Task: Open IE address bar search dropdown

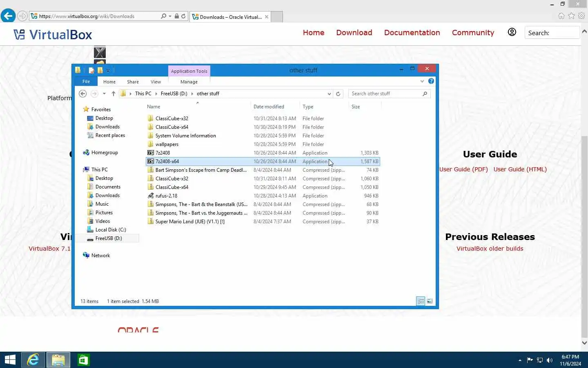Action: [x=170, y=16]
